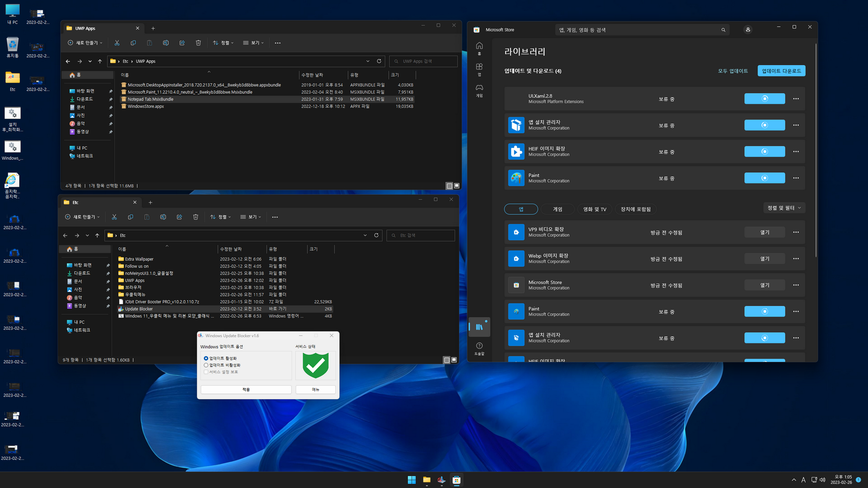The height and width of the screenshot is (488, 868).
Task: Select the 게임 filter pill in Store library
Action: click(x=558, y=209)
